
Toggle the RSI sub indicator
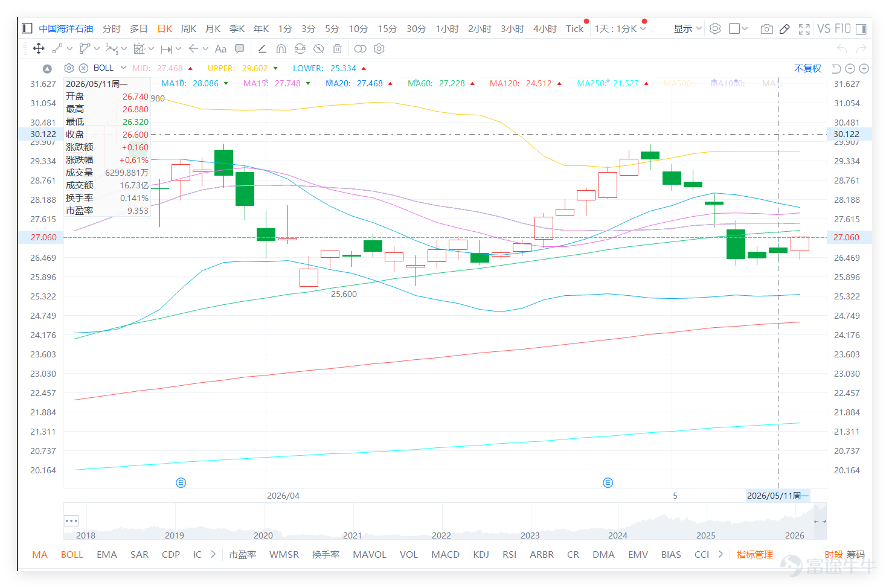click(509, 554)
